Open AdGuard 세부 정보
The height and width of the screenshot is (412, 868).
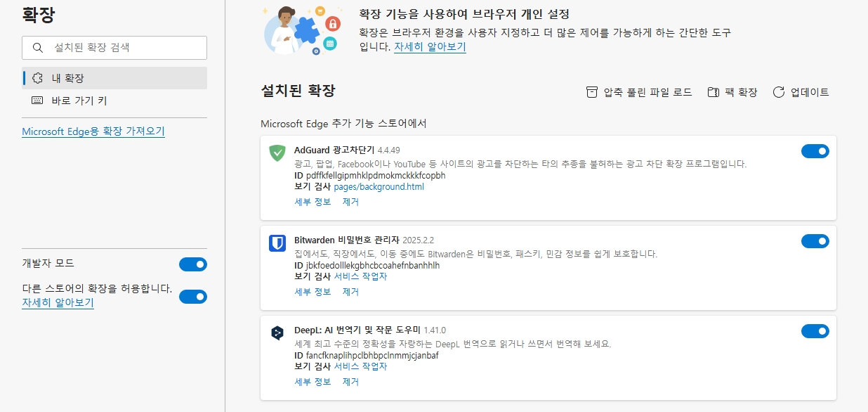313,202
